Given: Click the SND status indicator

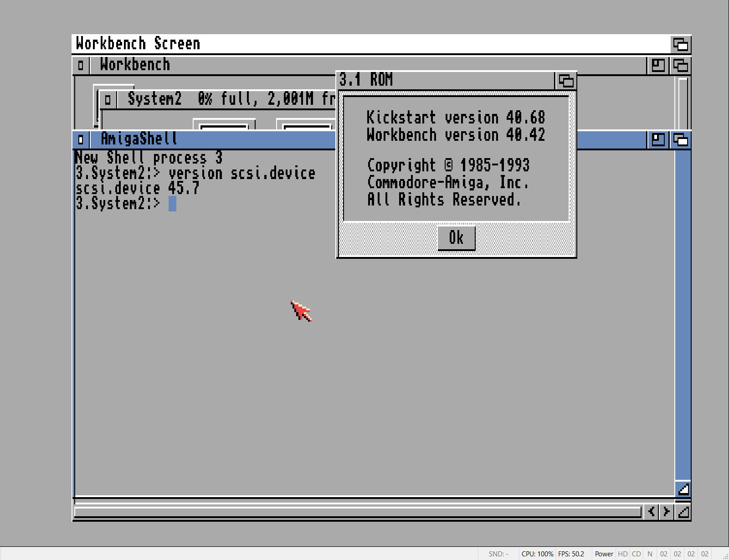Looking at the screenshot, I should 498,554.
